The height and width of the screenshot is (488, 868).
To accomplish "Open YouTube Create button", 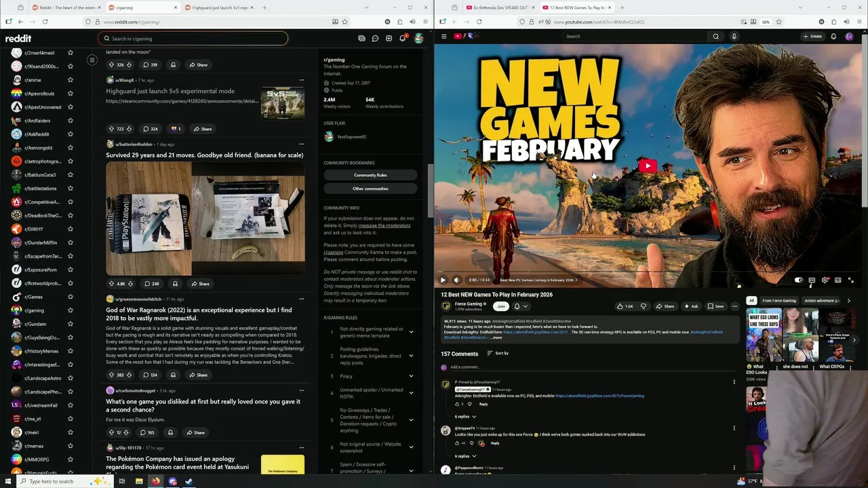I will pos(812,37).
